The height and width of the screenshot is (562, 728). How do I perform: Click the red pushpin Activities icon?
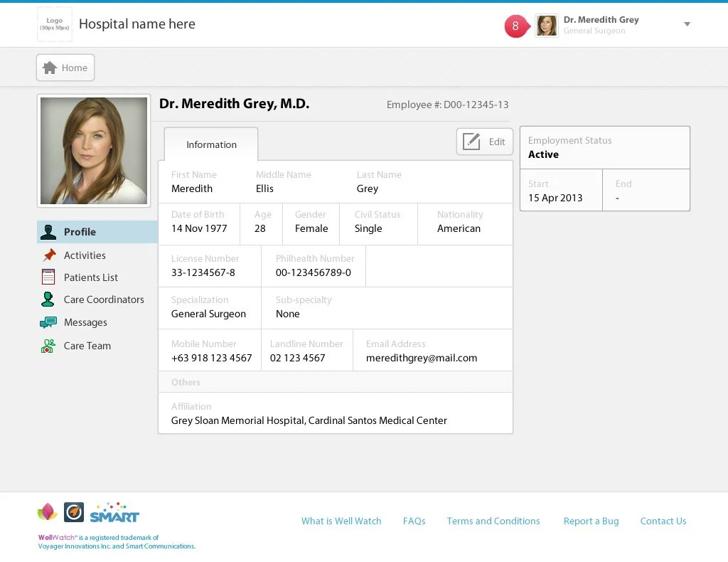point(49,255)
